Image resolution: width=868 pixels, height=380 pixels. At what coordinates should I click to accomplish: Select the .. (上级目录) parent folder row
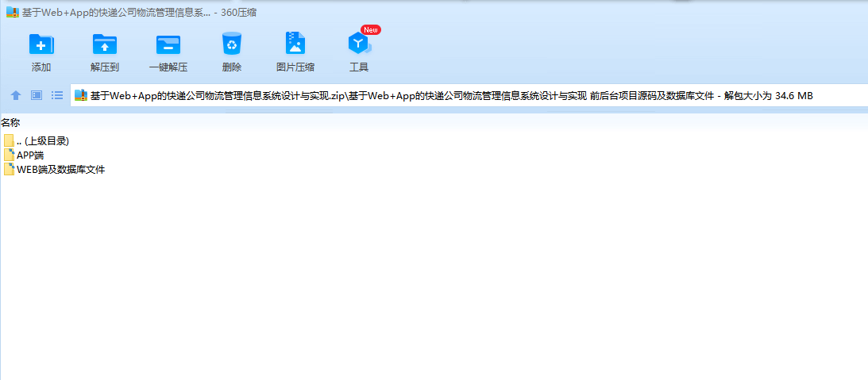point(37,141)
